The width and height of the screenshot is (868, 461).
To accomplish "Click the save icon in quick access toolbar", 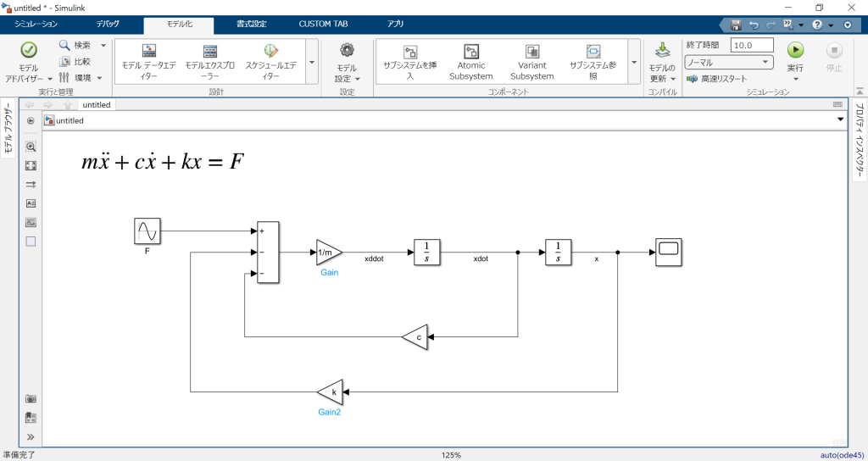I will [x=736, y=25].
